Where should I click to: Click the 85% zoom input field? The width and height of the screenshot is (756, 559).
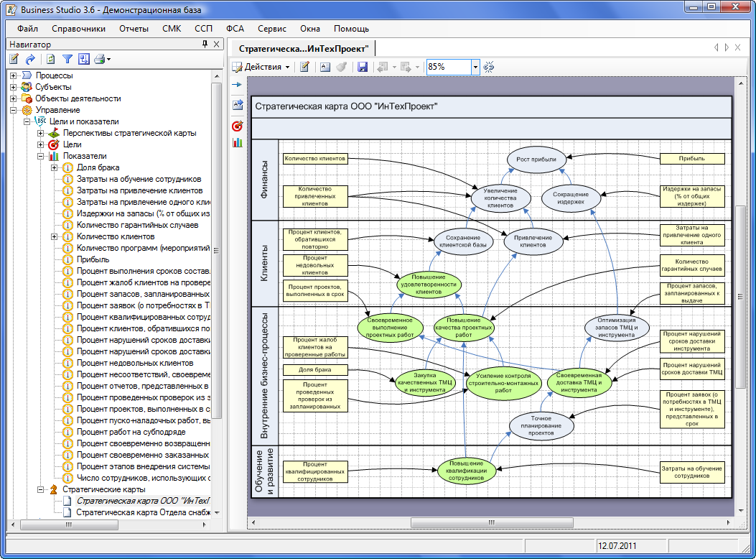click(449, 67)
